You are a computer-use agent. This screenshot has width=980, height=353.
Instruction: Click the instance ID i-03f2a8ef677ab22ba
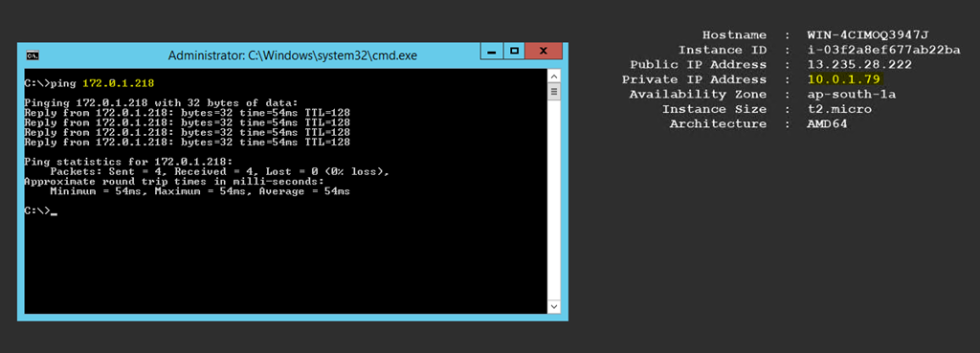tap(883, 50)
